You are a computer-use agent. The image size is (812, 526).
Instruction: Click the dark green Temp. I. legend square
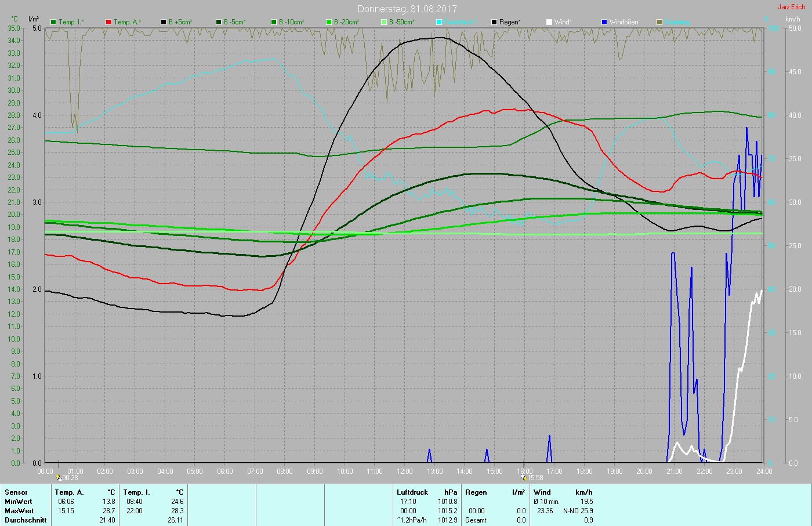point(54,22)
